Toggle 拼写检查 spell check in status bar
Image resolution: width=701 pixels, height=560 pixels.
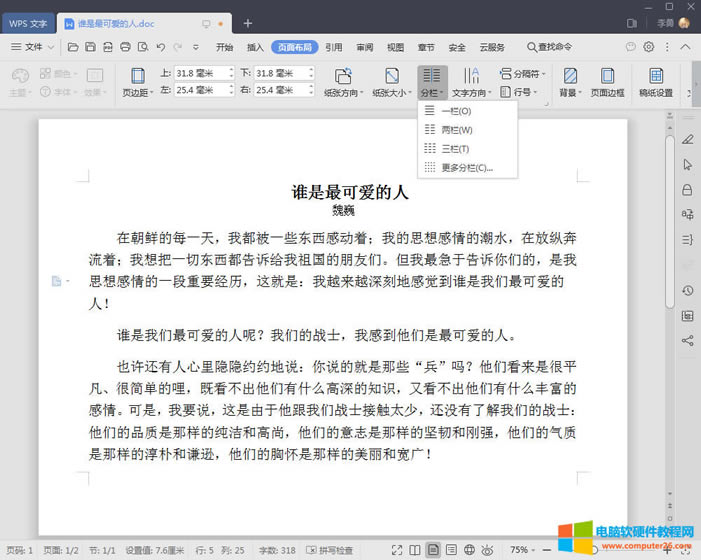329,550
